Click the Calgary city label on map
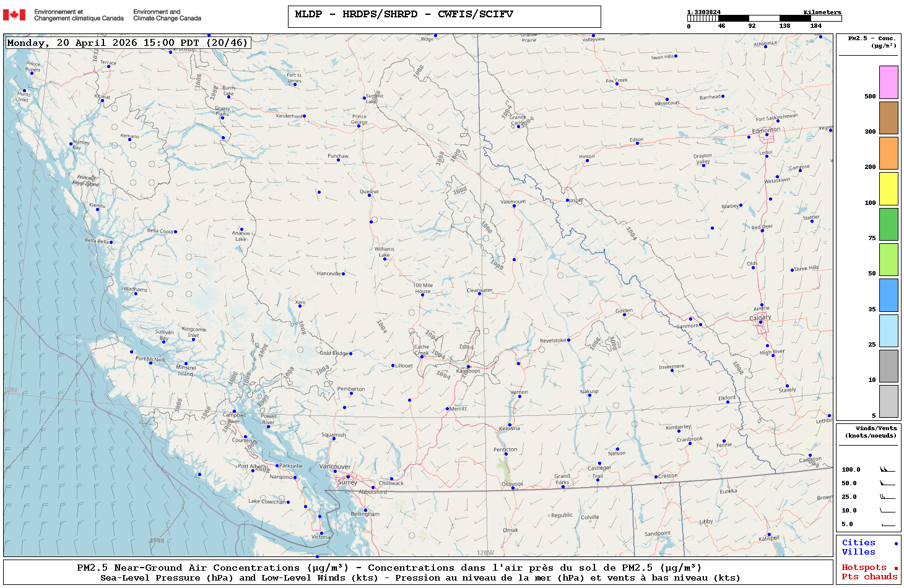 760,318
